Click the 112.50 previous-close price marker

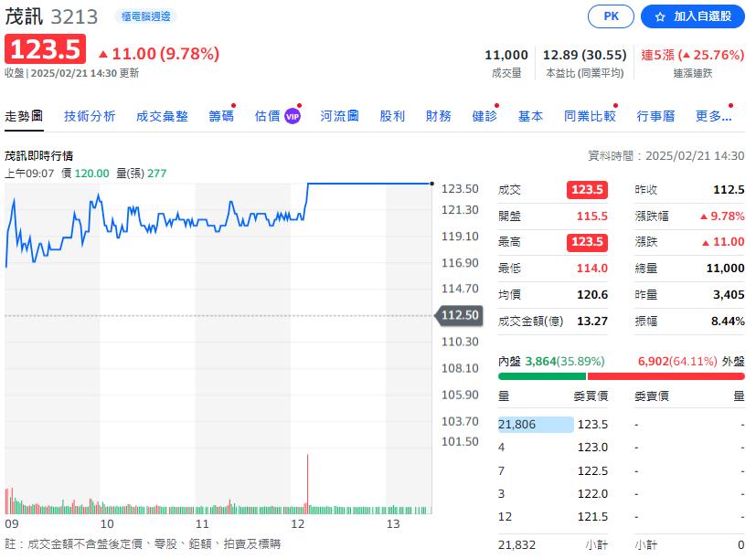(460, 315)
